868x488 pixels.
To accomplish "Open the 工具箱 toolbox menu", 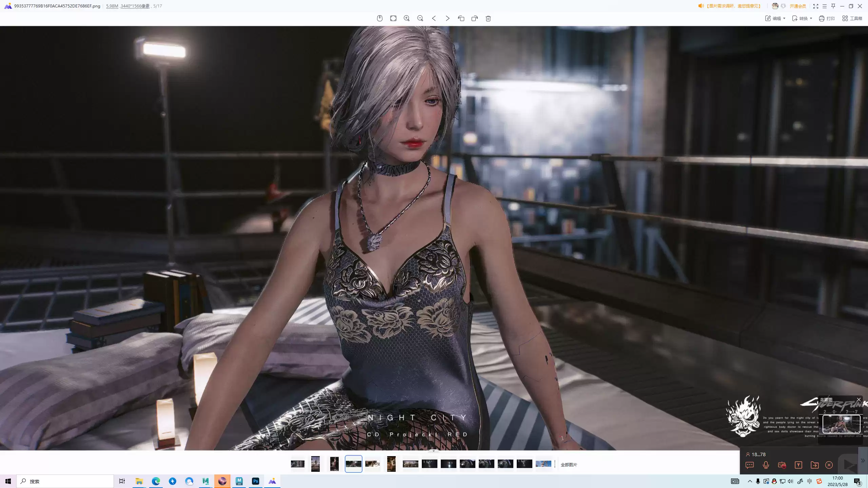I will 852,18.
